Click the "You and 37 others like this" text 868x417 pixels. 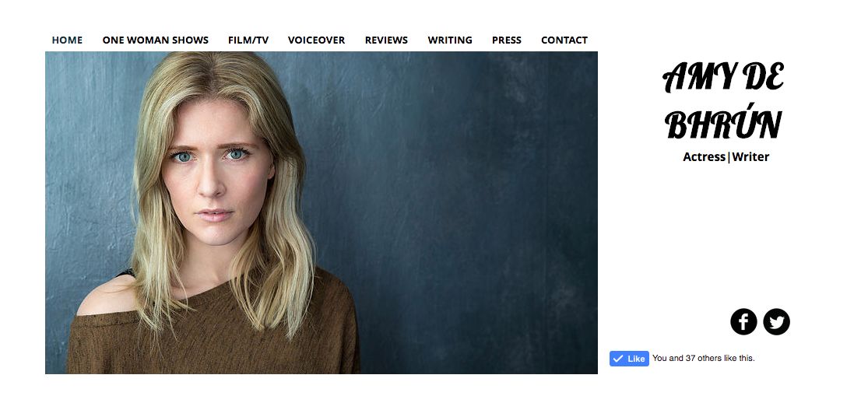[703, 359]
